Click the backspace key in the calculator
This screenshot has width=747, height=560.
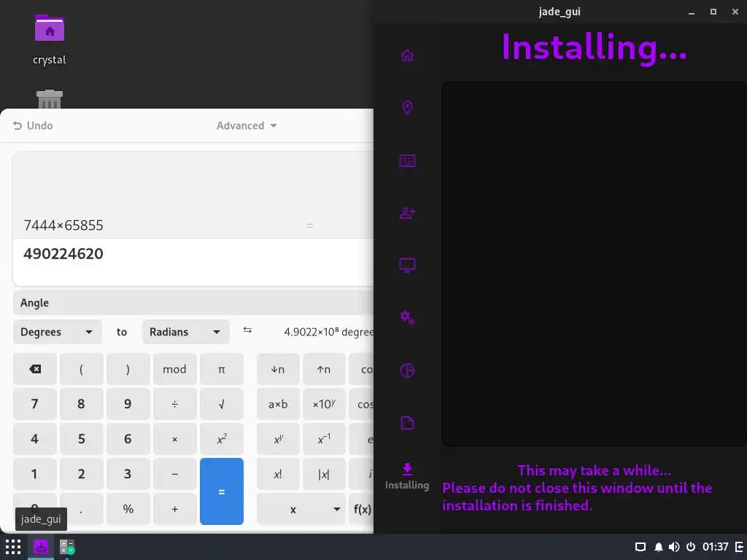point(35,369)
